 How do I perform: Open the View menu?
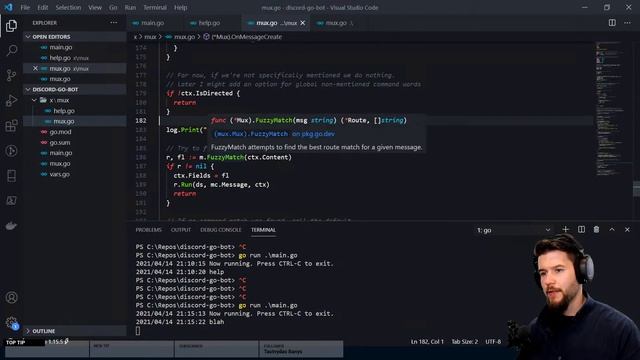(95, 7)
